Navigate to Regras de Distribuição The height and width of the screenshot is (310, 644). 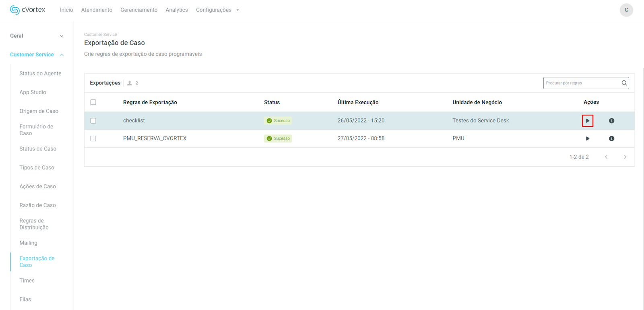pos(34,224)
